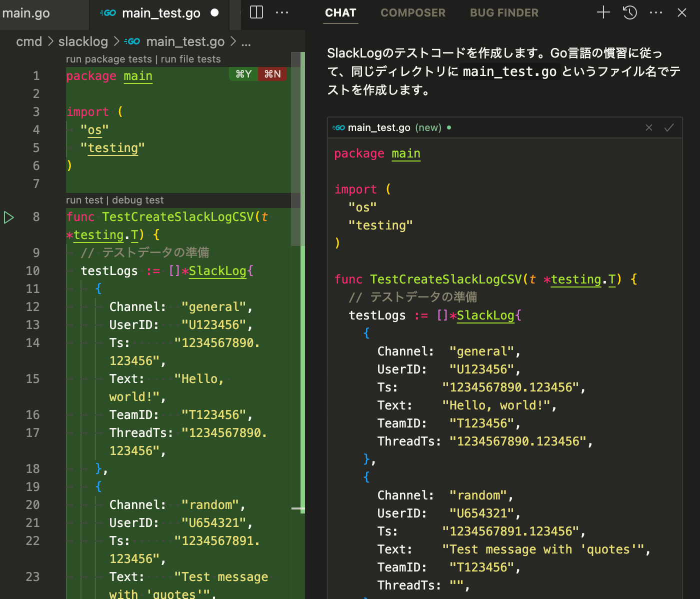Accept main_test.go code block with checkmark
700x599 pixels.
click(x=669, y=127)
